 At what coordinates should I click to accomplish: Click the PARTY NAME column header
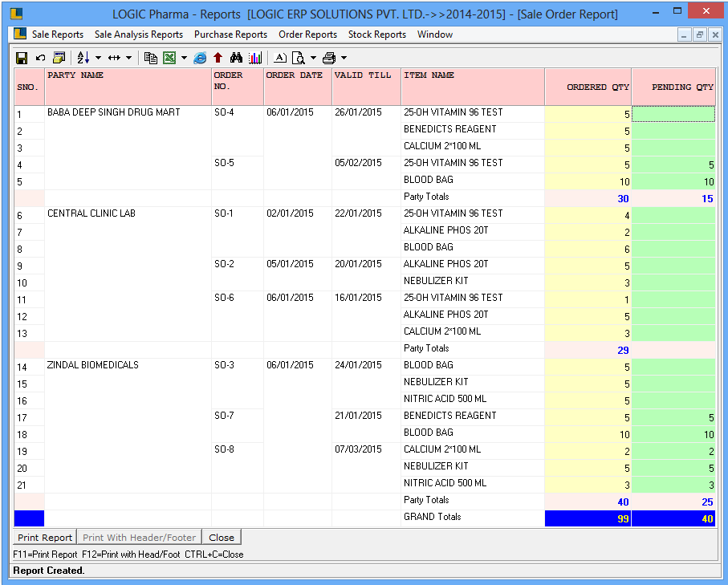[128, 87]
